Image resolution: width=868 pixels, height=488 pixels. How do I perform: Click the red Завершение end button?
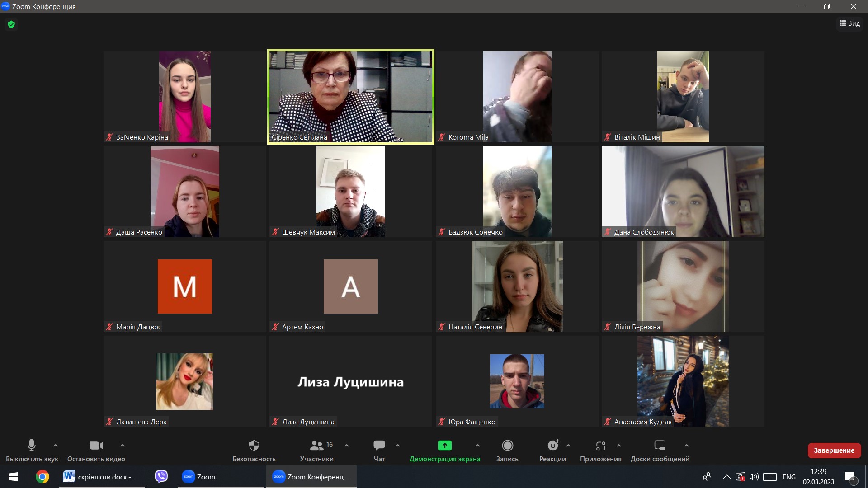(x=834, y=450)
